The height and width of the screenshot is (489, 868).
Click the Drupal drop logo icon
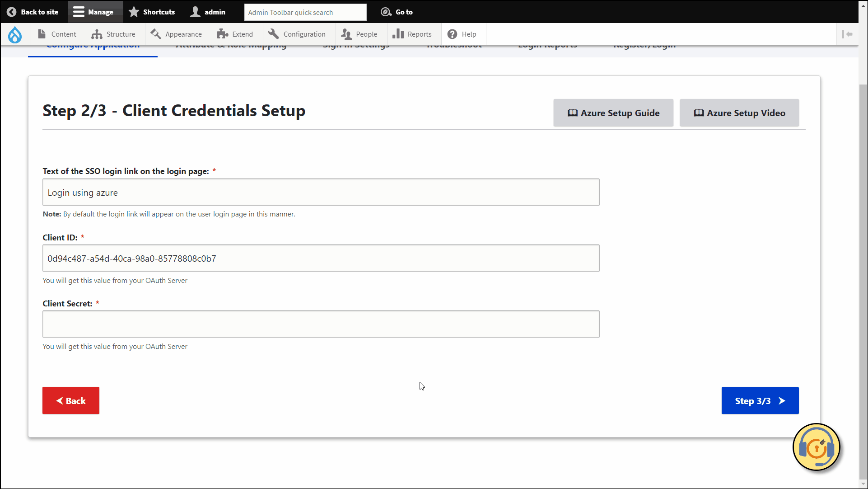[x=15, y=34]
